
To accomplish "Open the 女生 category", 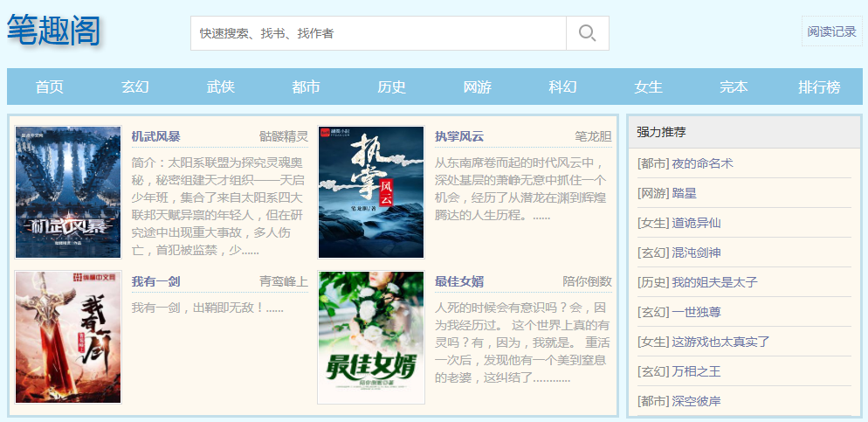I will click(x=648, y=87).
